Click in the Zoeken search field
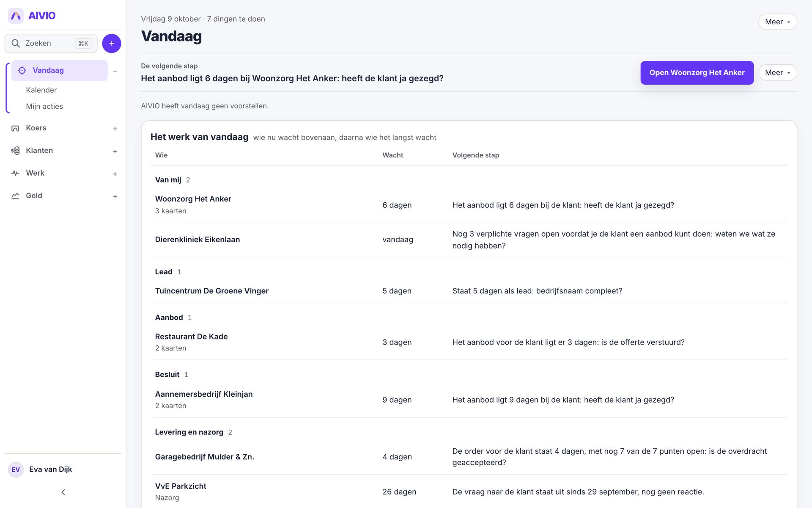The width and height of the screenshot is (812, 508). (x=51, y=43)
